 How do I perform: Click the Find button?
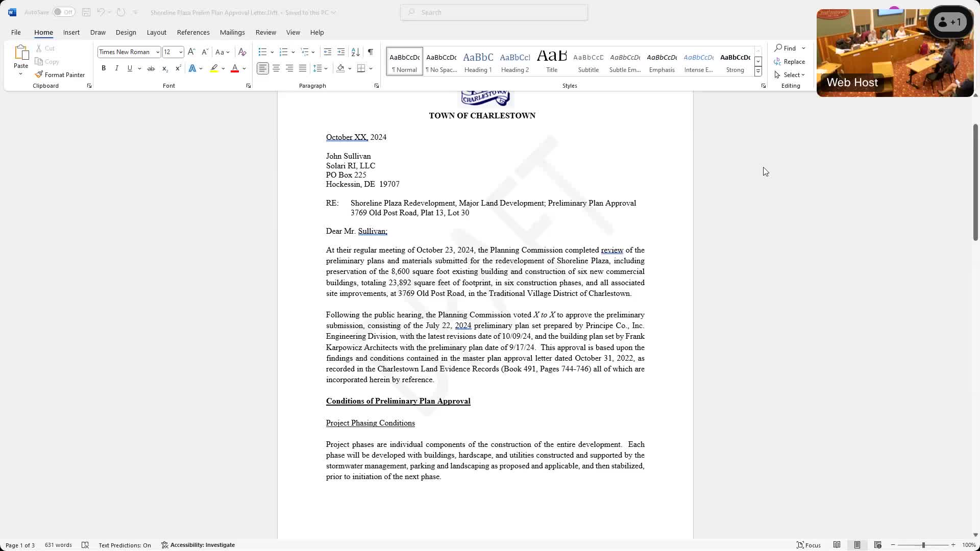tap(786, 48)
